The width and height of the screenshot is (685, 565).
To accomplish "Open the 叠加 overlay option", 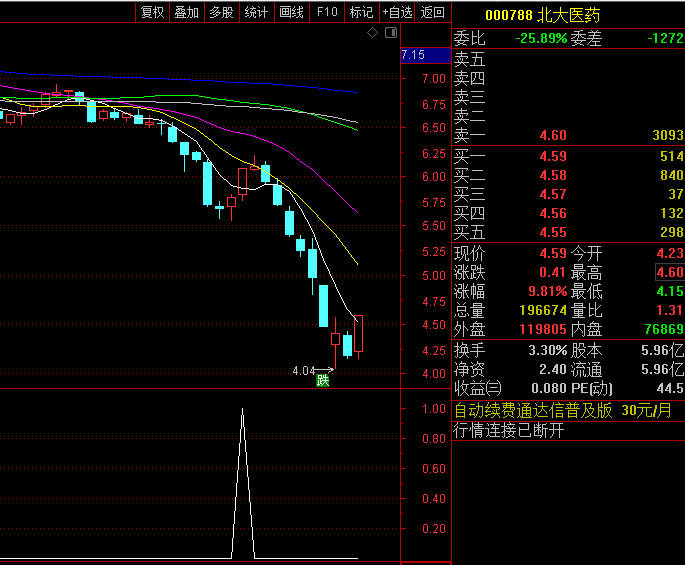I will (187, 12).
